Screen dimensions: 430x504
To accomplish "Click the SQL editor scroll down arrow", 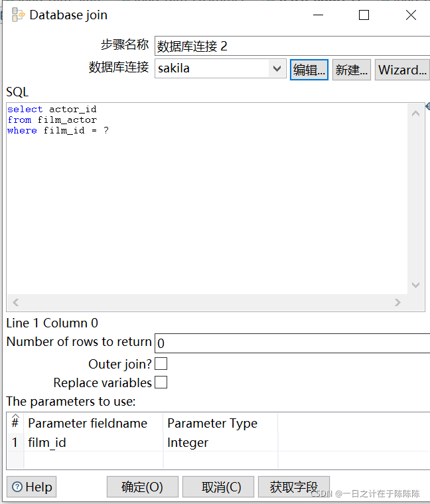I will point(415,285).
